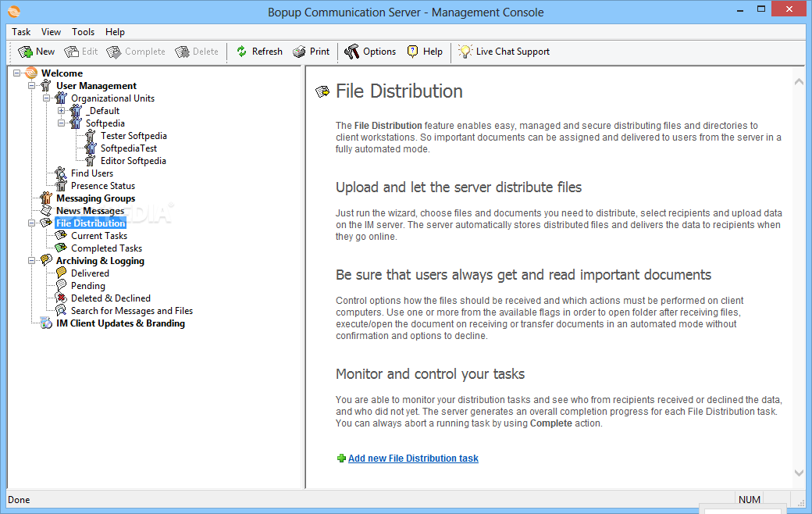Viewport: 812px width, 514px height.
Task: Collapse the Organizational Units branch
Action: [x=47, y=98]
